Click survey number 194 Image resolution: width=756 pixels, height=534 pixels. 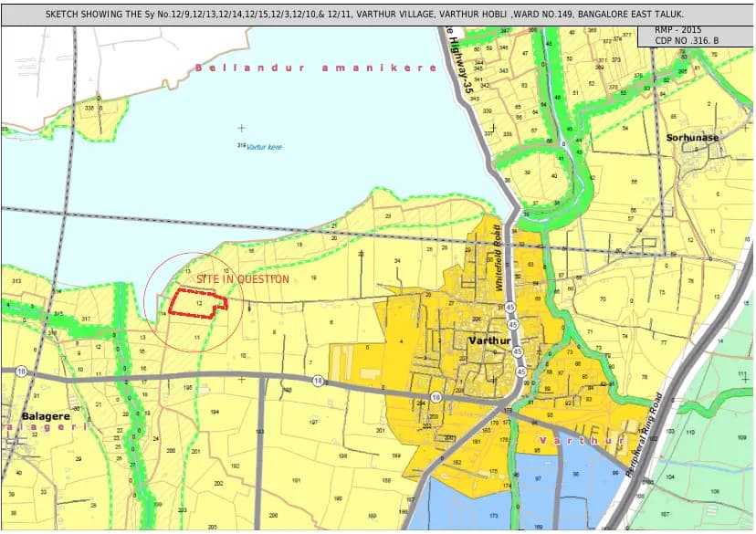215,412
